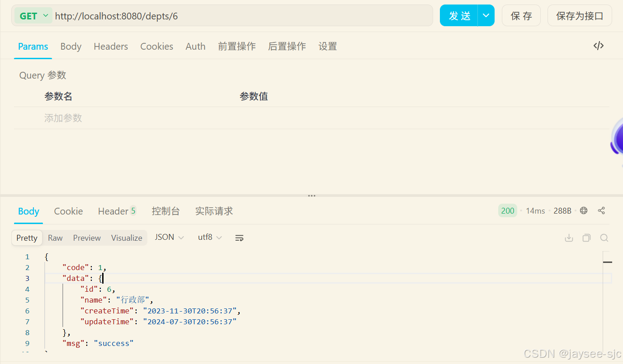Select the response Cookie tab
Screen dimensions: 623x364
pyautogui.click(x=68, y=211)
